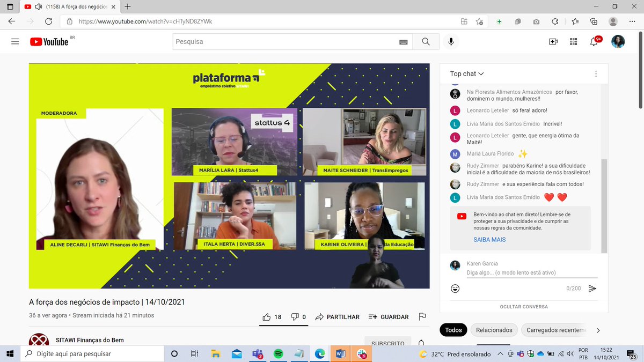Click the magnifying glass search button

[426, 41]
